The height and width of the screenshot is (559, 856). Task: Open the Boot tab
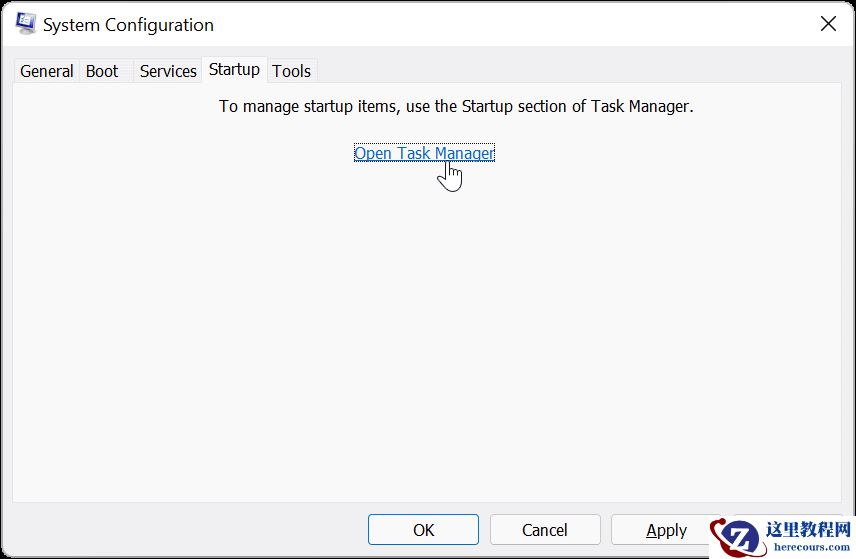point(102,71)
